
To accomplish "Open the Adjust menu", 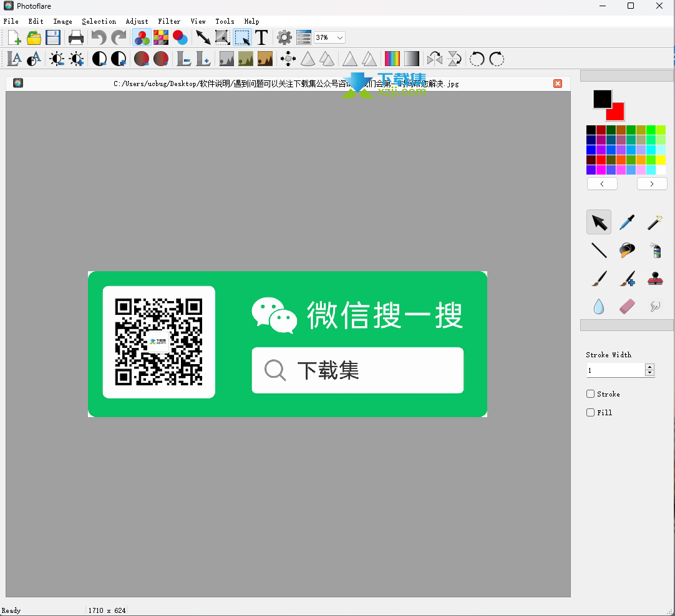I will click(x=137, y=21).
